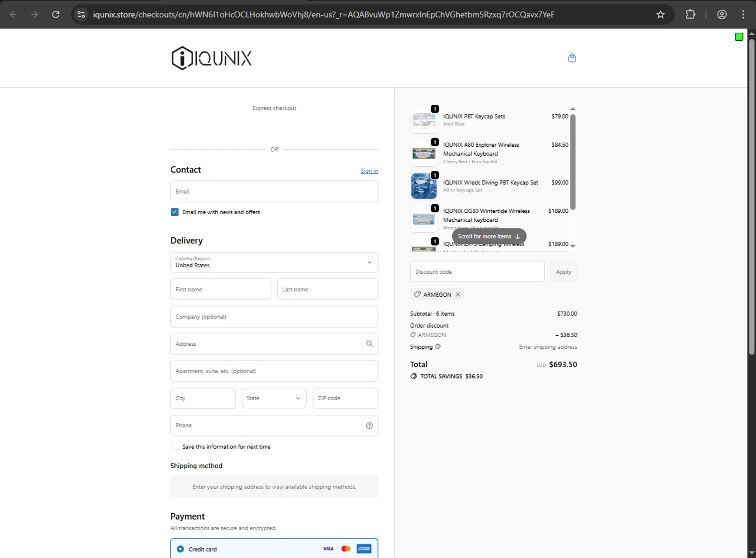756x558 pixels.
Task: Click the $693.50 total amount
Action: [x=563, y=364]
